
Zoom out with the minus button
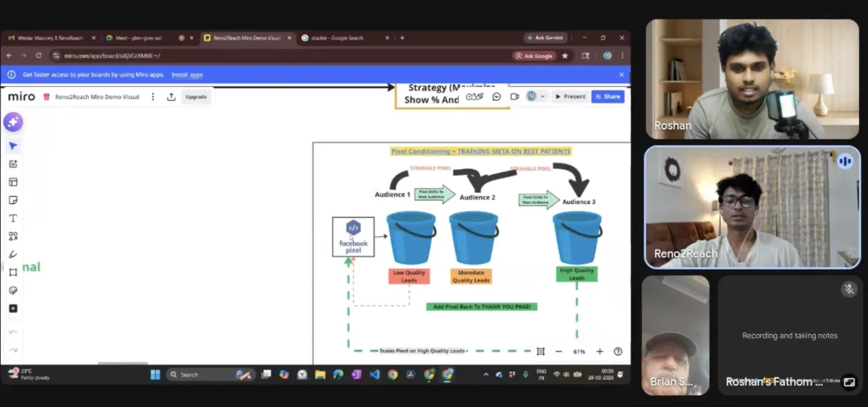pyautogui.click(x=559, y=351)
